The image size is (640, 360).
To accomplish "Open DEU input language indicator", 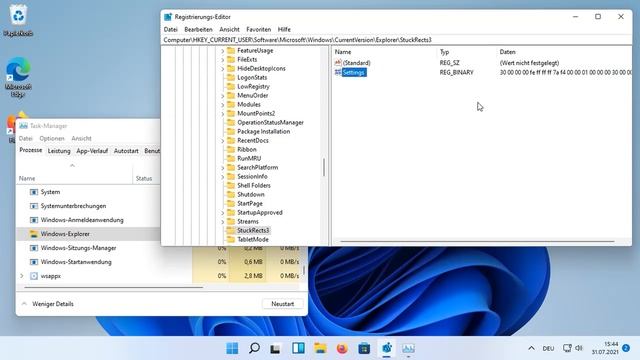I will click(548, 348).
